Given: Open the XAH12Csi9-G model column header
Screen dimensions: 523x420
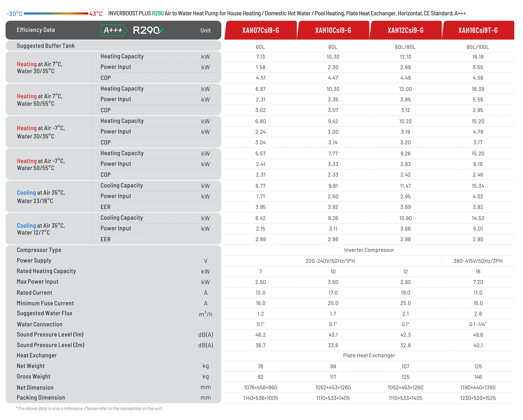Looking at the screenshot, I should pos(406,30).
